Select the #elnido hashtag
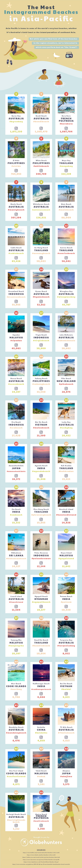Viewport: 82px width, 868px height. 16,166
